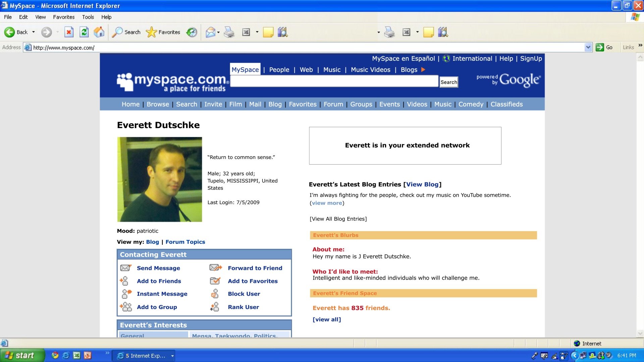Image resolution: width=644 pixels, height=362 pixels.
Task: Click the address bar URL field
Action: pos(308,48)
